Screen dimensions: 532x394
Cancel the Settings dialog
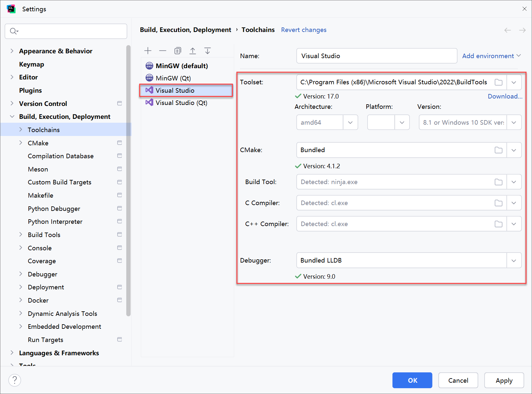coord(458,380)
